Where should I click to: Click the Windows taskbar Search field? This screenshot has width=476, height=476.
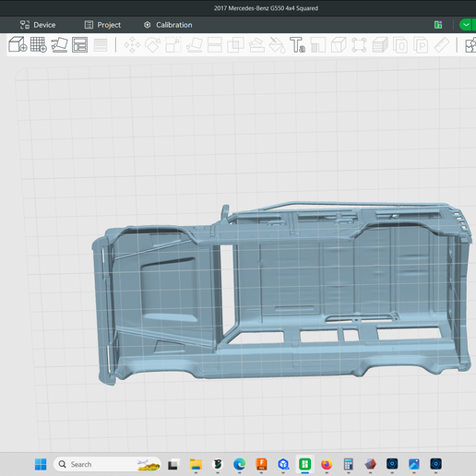pos(107,464)
